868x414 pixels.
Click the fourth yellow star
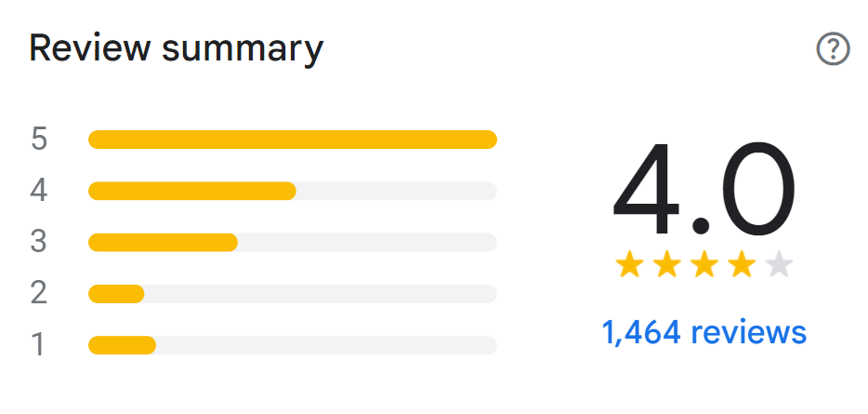pos(741,266)
